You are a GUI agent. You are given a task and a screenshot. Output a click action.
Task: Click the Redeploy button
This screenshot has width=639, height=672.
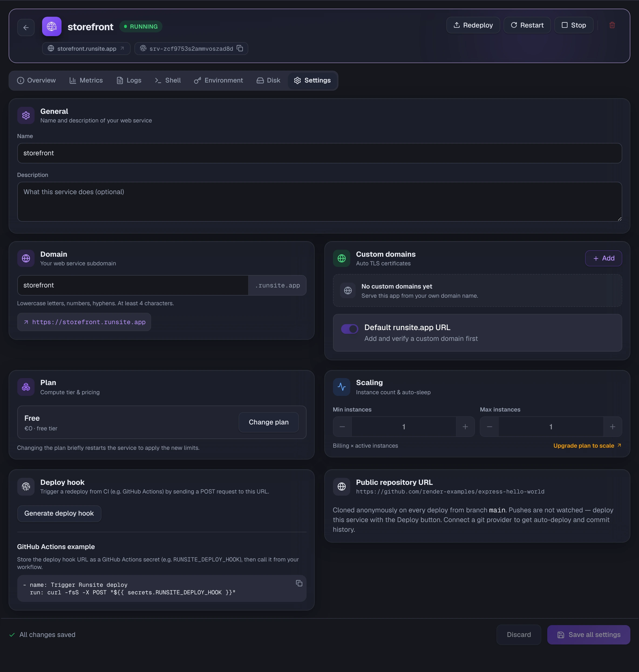473,25
